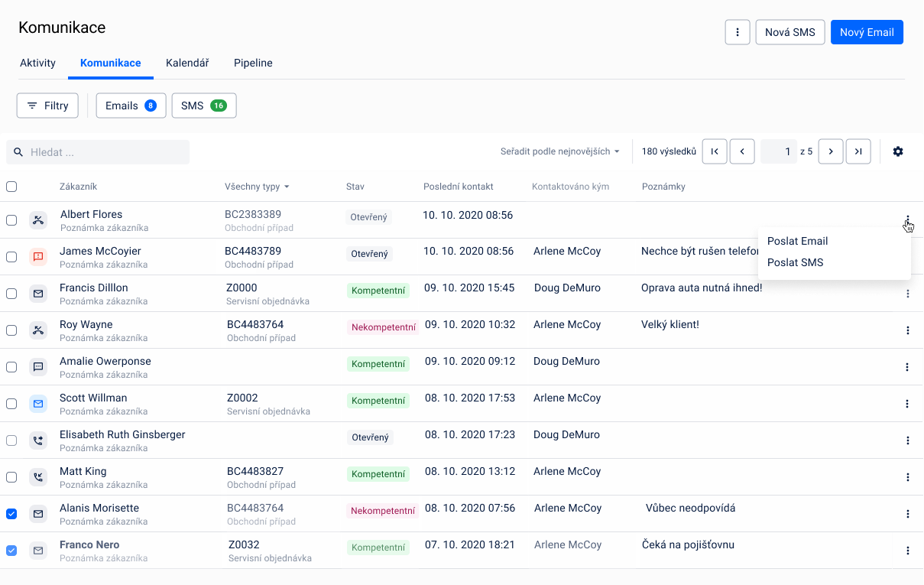
Task: Select the Albert Flores row checkbox
Action: [x=11, y=220]
